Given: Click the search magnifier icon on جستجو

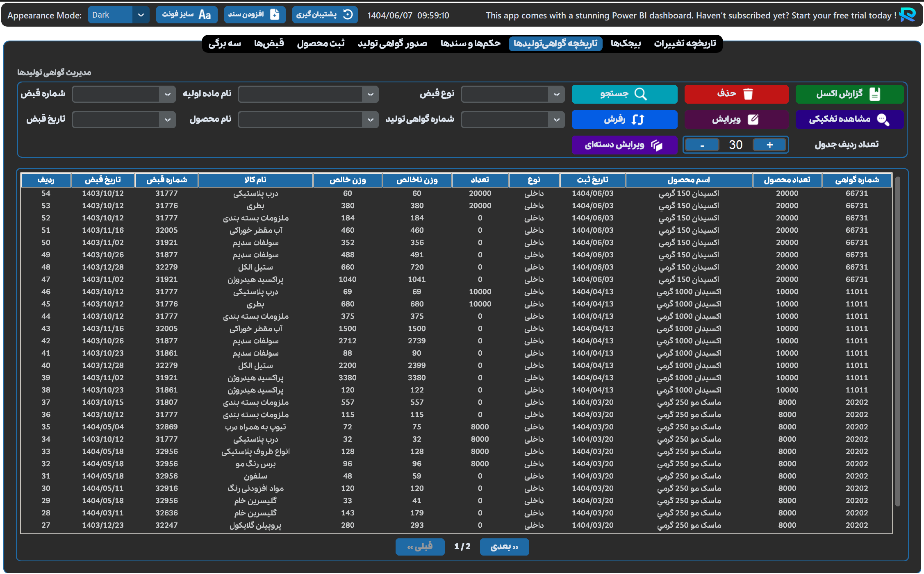Looking at the screenshot, I should click(640, 94).
